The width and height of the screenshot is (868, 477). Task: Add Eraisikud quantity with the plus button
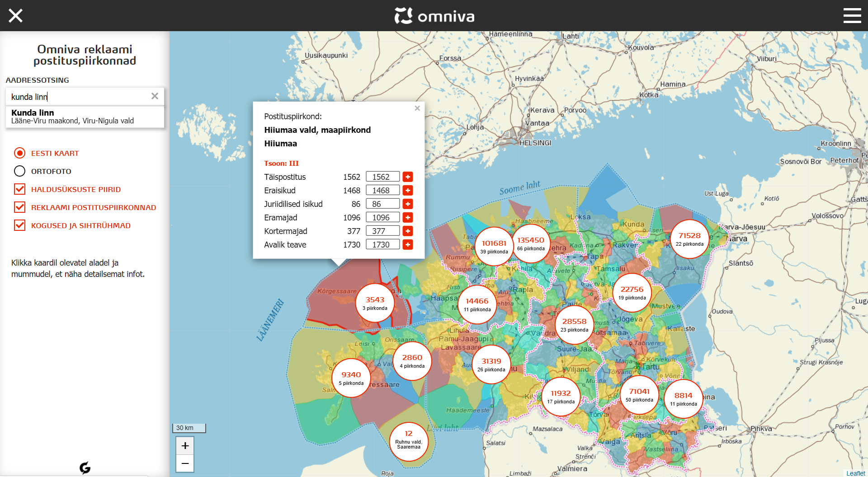click(408, 190)
